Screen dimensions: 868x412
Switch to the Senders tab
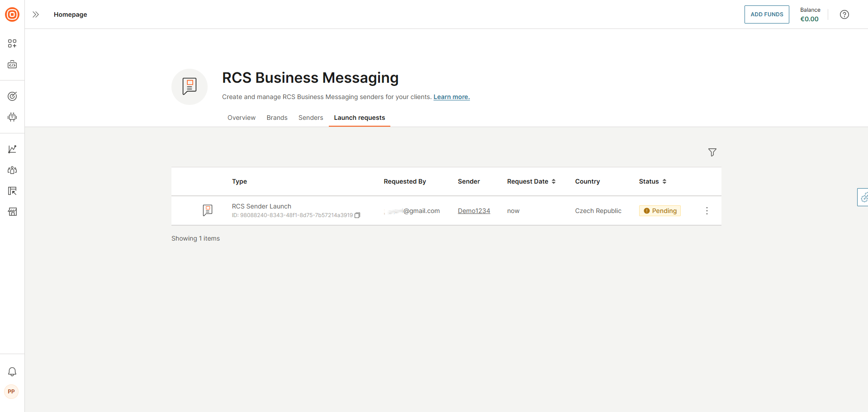click(310, 118)
